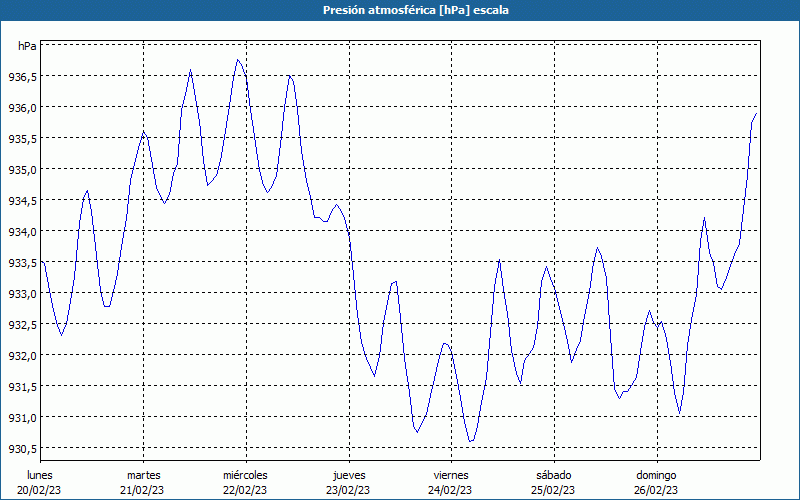
Task: Click the 'miércoles' day label
Action: [x=245, y=475]
